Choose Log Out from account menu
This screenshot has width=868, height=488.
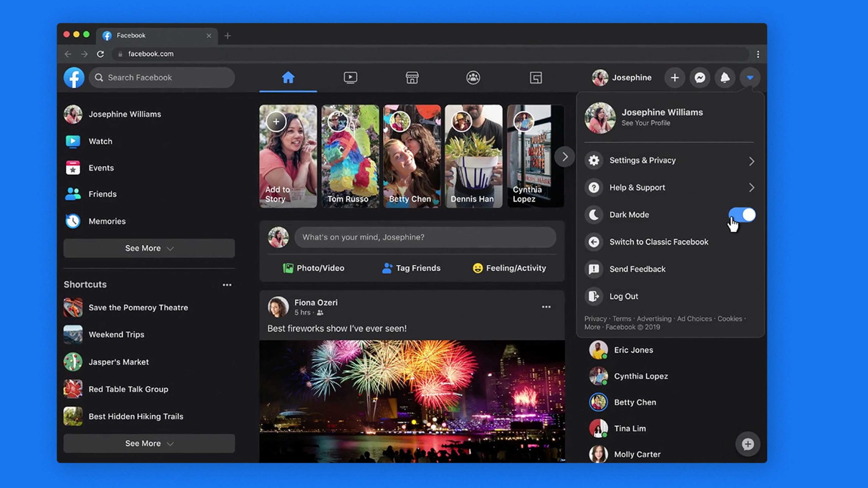[x=624, y=296]
